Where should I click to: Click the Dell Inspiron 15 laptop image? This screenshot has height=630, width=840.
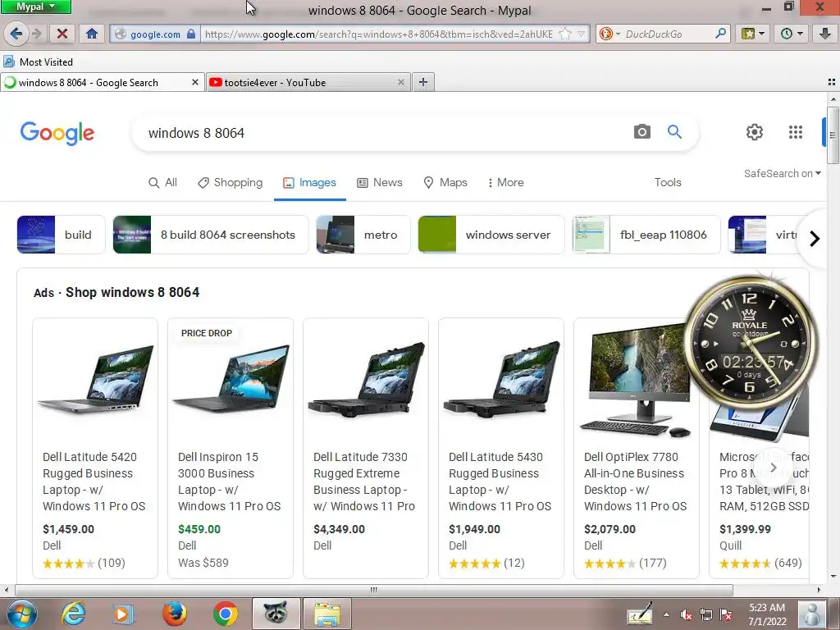coord(231,378)
